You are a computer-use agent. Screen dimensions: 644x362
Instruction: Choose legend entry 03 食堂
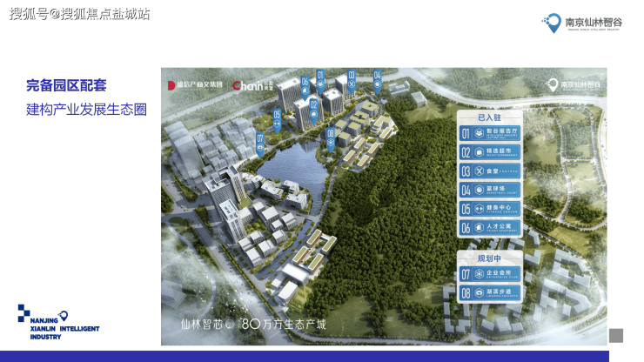coord(490,171)
